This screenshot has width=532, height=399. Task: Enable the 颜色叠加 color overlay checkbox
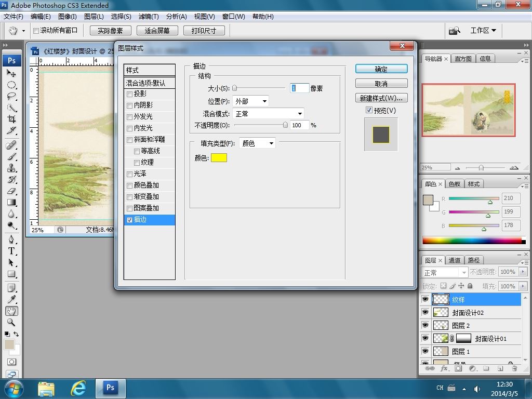(129, 185)
